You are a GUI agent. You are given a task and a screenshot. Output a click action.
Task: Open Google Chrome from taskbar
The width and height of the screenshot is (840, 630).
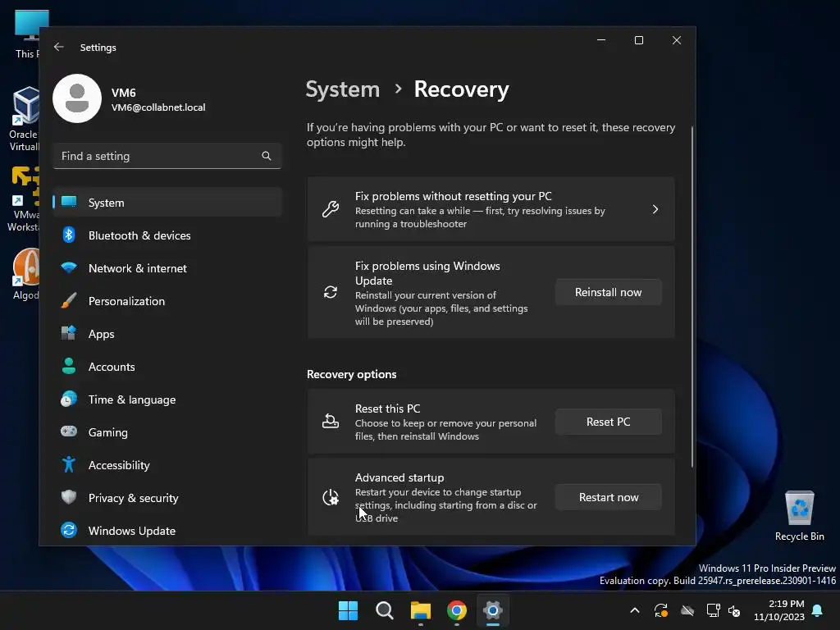457,610
